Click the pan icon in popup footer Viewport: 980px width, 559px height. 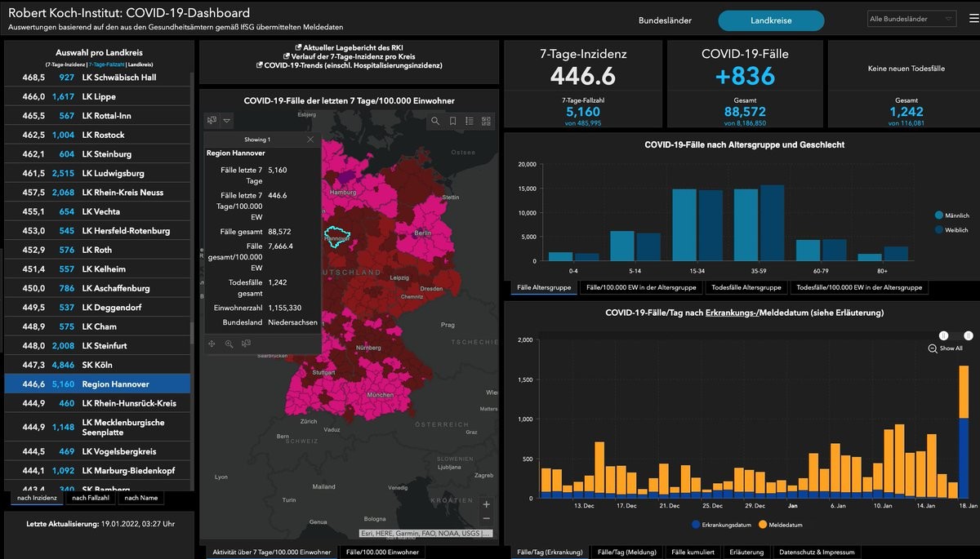click(212, 344)
